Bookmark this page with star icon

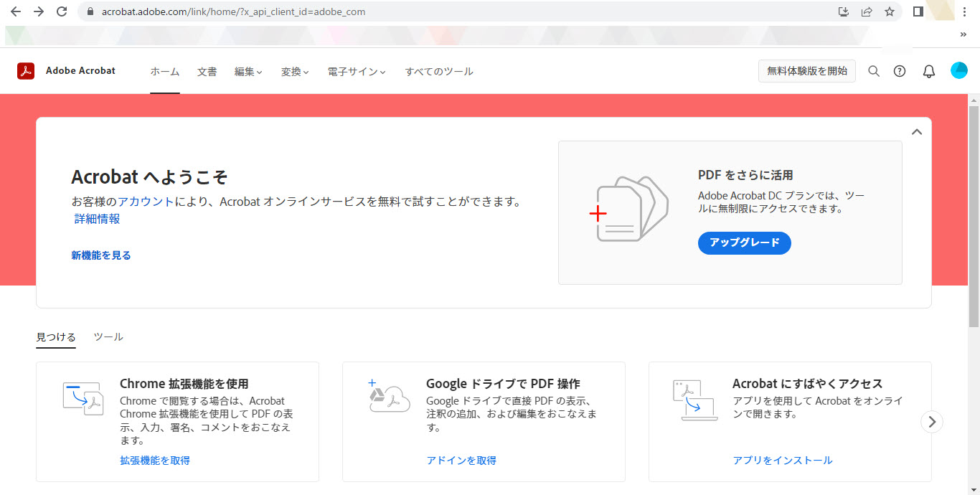point(890,11)
